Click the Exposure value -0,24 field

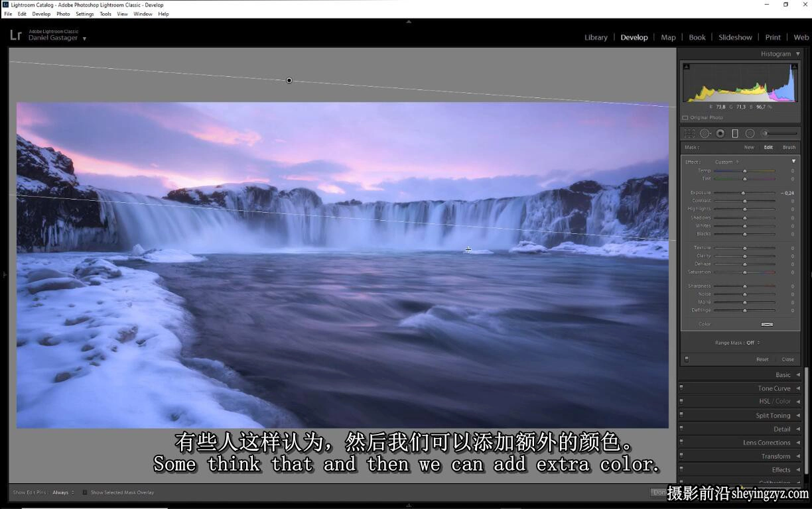[x=787, y=193]
